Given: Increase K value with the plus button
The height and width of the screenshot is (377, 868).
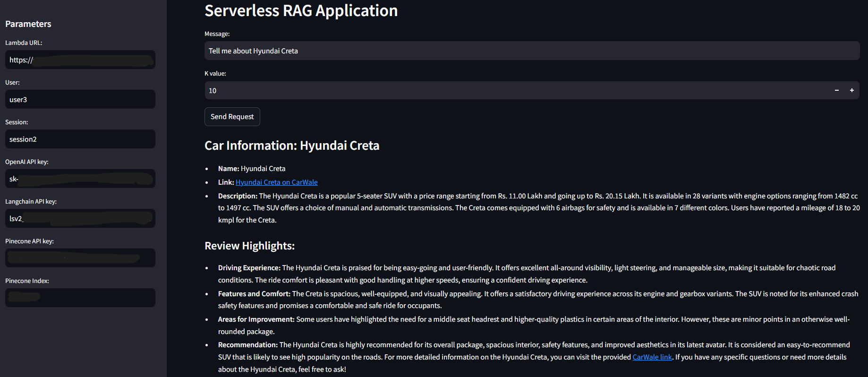Looking at the screenshot, I should click(852, 90).
